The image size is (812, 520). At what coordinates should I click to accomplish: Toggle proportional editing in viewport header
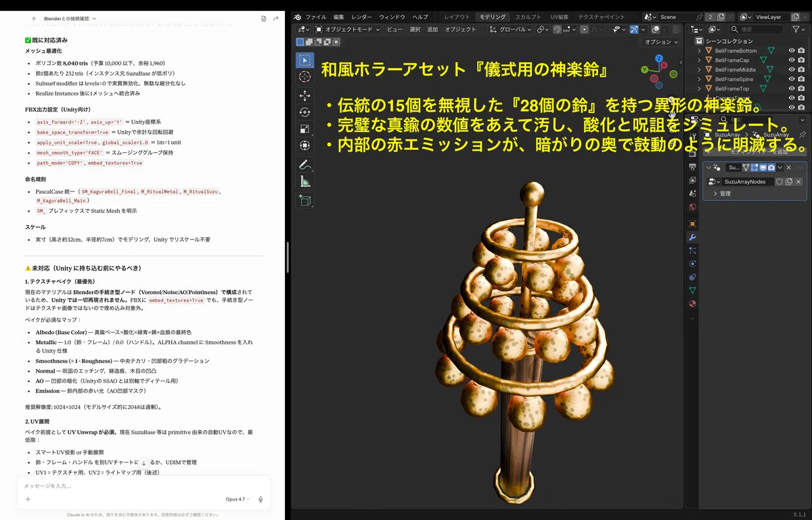585,30
